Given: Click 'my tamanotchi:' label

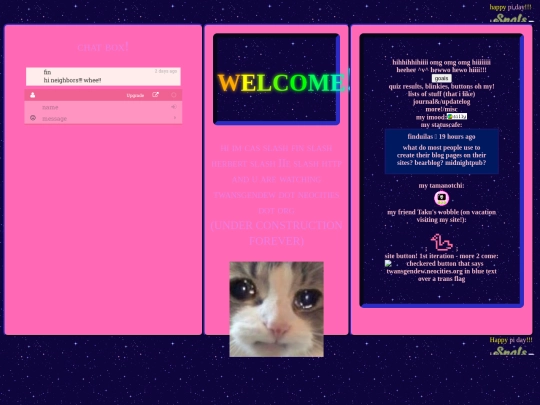Looking at the screenshot, I should 442,186.
